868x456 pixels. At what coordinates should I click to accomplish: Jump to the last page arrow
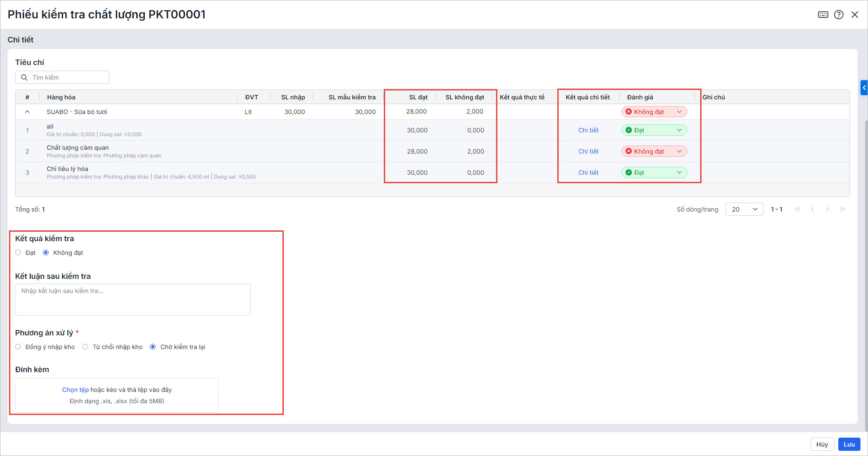tap(842, 209)
